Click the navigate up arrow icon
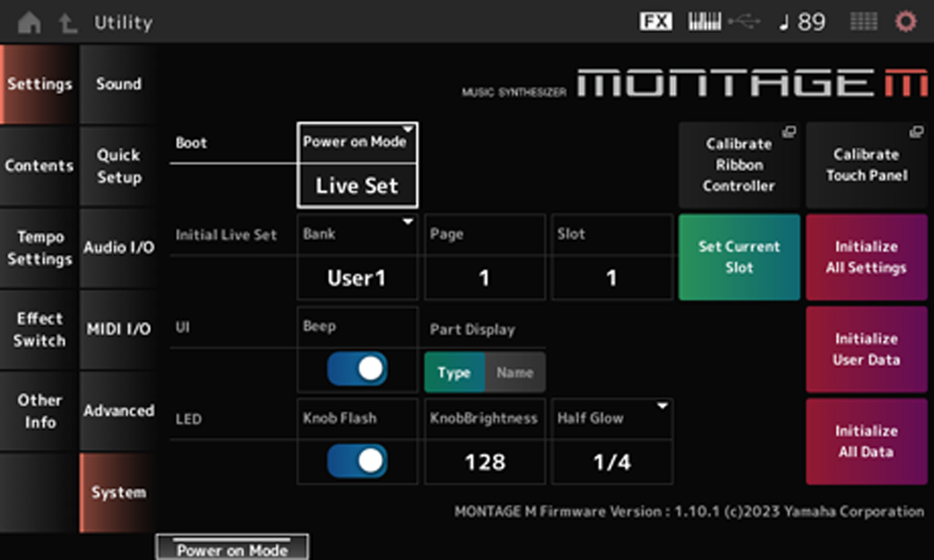 point(66,22)
